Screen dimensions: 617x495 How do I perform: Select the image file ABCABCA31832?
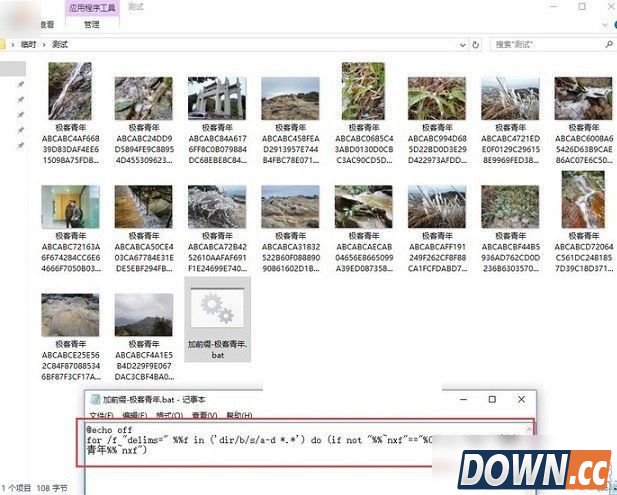point(290,207)
